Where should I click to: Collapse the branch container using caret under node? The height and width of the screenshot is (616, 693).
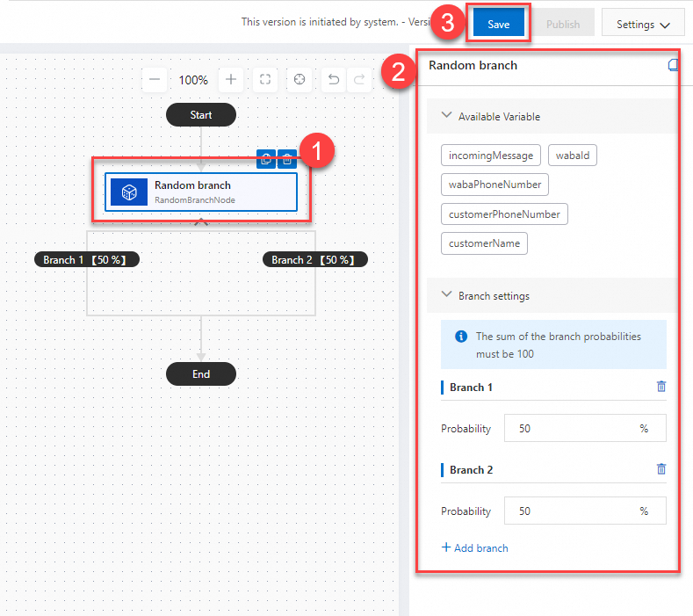201,222
